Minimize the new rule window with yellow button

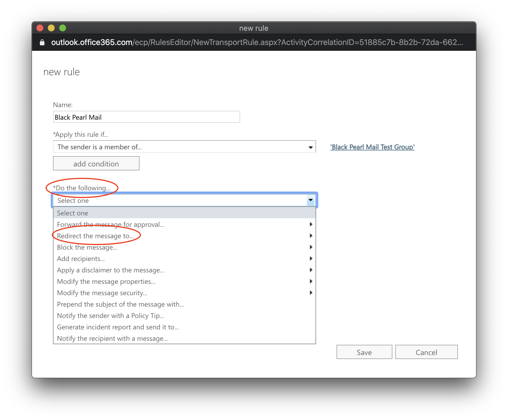click(51, 28)
